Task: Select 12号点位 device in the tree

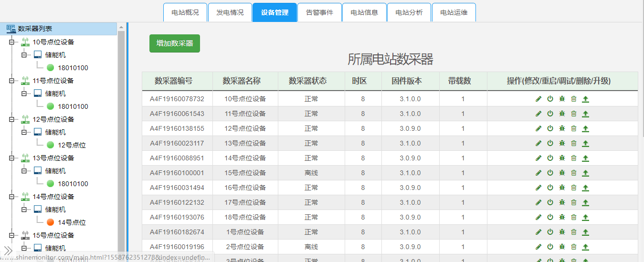Action: pyautogui.click(x=72, y=145)
